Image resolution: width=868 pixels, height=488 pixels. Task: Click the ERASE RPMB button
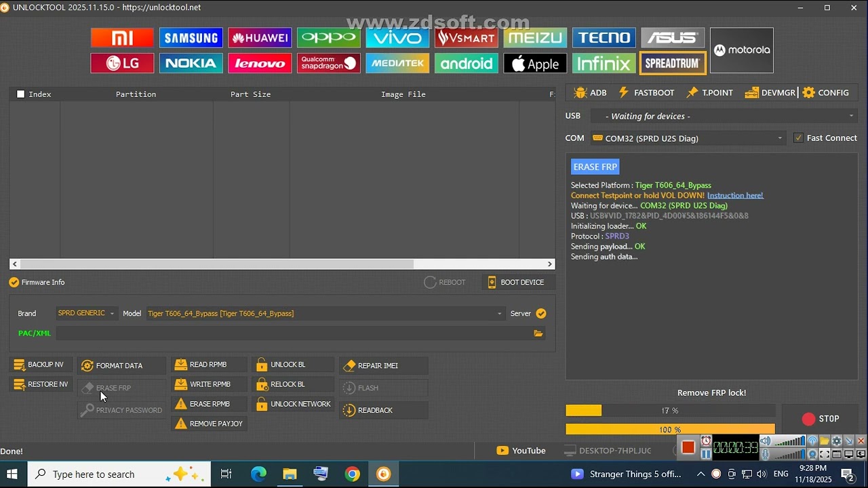coord(209,404)
